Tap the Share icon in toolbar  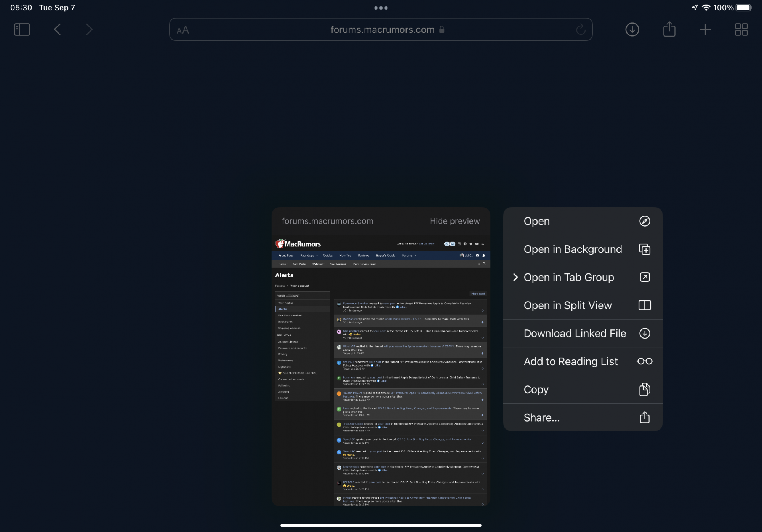point(669,29)
